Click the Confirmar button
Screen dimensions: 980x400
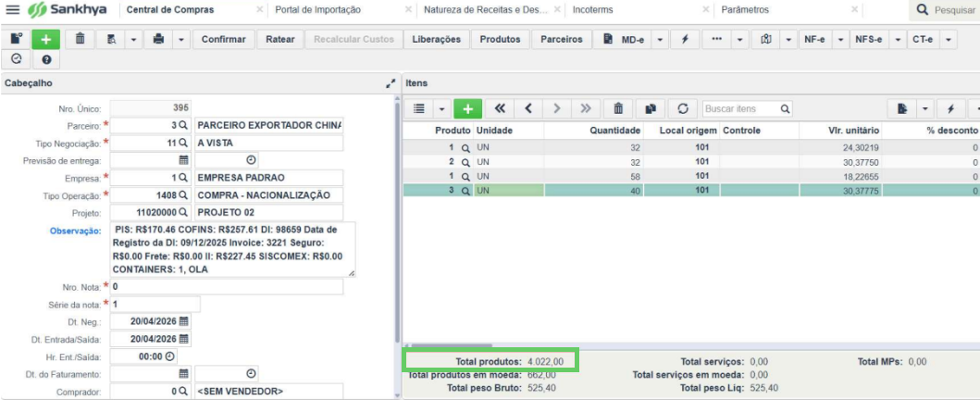[224, 40]
